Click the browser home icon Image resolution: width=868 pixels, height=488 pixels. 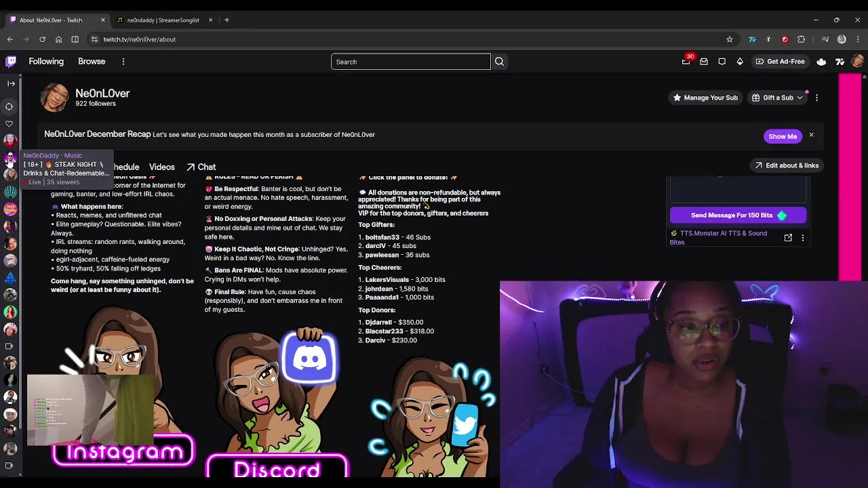click(x=58, y=39)
